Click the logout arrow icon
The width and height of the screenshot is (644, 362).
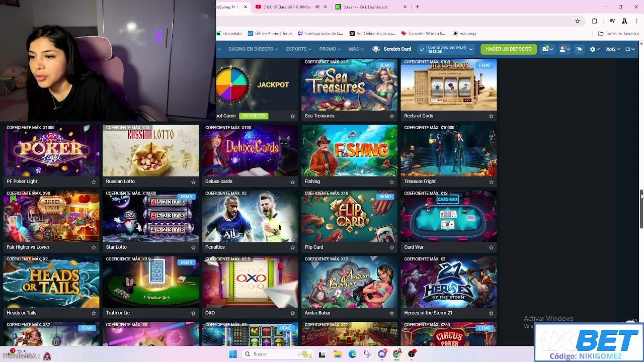(x=579, y=49)
